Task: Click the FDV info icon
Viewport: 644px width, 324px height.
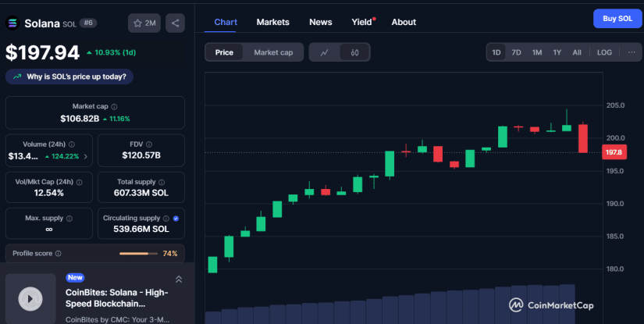Action: click(x=149, y=144)
